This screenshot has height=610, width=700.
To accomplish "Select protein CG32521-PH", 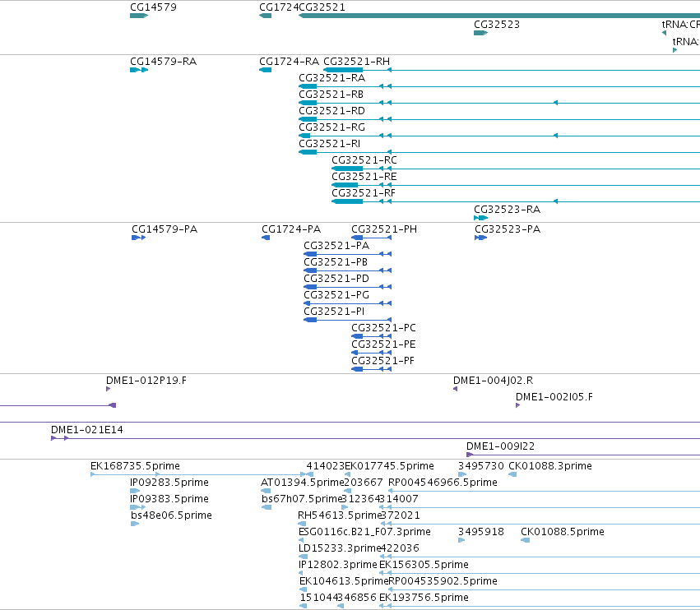I will (x=384, y=229).
